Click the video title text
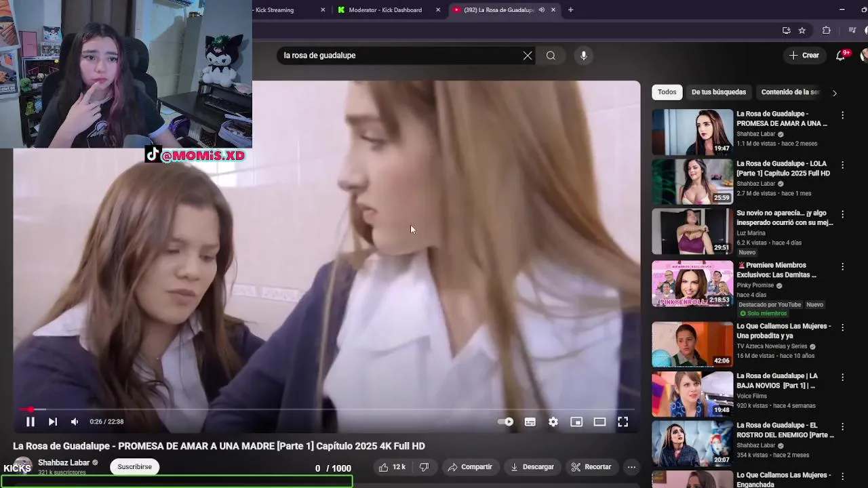The width and height of the screenshot is (868, 488). (219, 446)
